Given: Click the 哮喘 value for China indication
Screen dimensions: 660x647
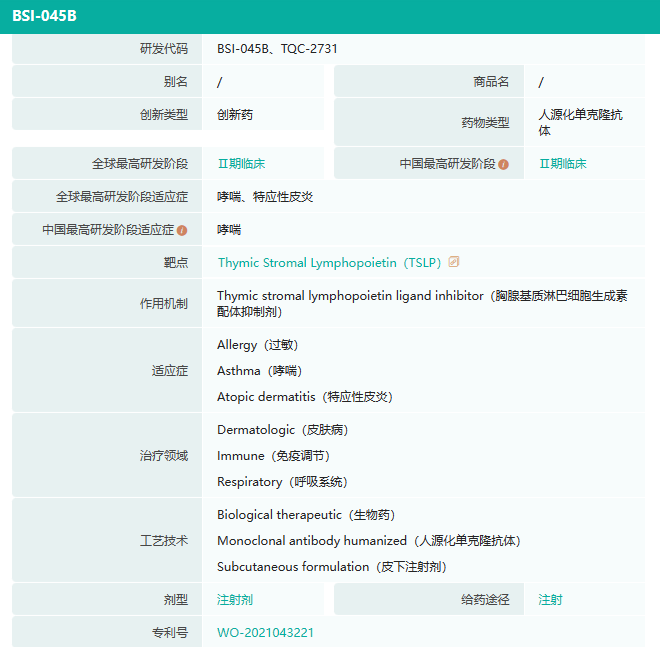Looking at the screenshot, I should [x=229, y=230].
